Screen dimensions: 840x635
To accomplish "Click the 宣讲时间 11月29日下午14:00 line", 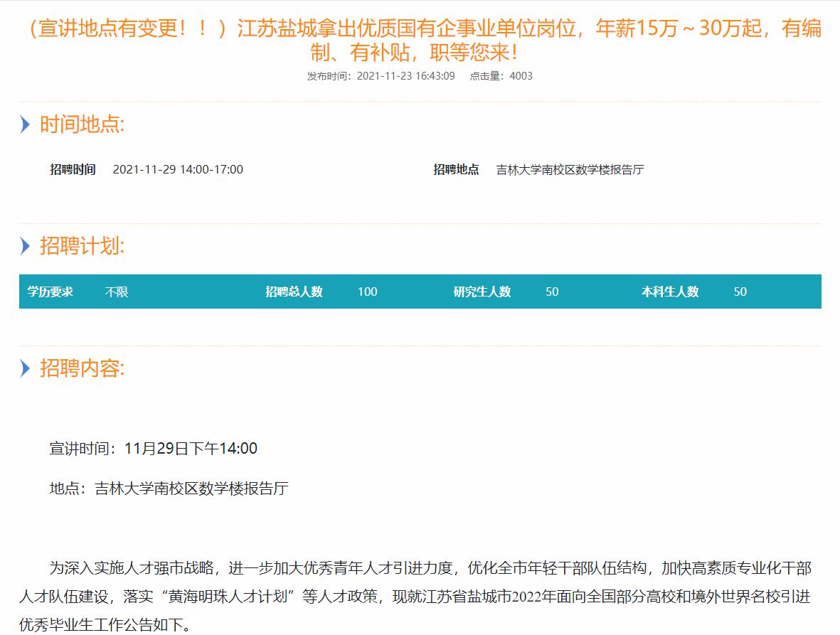I will click(153, 449).
